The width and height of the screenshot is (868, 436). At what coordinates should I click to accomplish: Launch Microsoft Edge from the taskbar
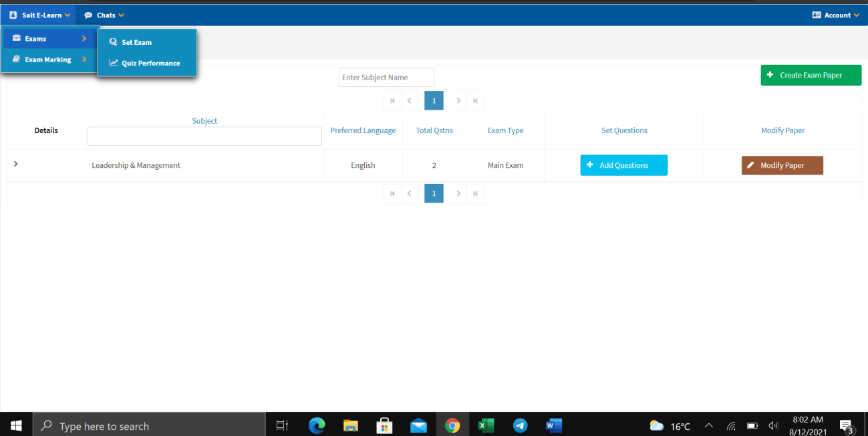coord(317,425)
